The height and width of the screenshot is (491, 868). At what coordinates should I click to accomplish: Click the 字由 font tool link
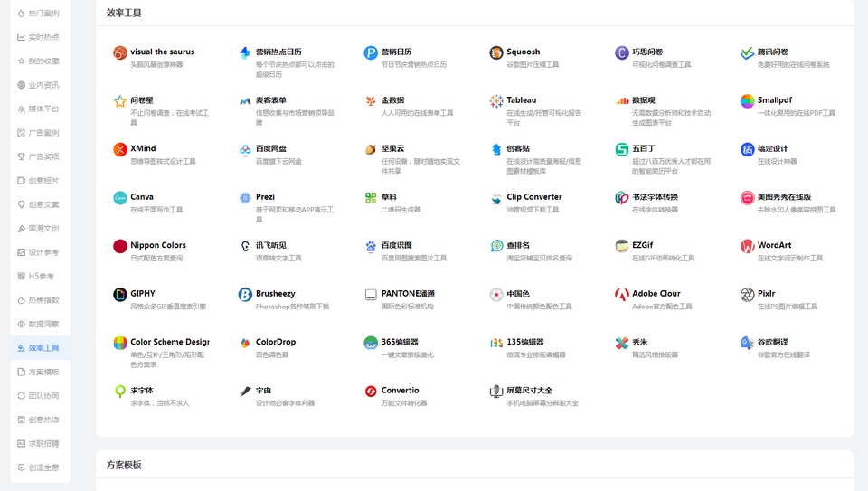click(263, 391)
